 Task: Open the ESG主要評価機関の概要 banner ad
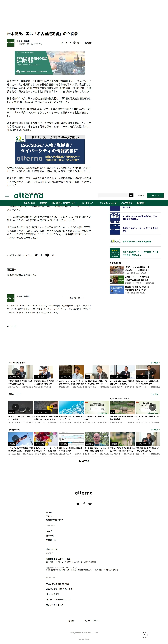tap(49, 63)
